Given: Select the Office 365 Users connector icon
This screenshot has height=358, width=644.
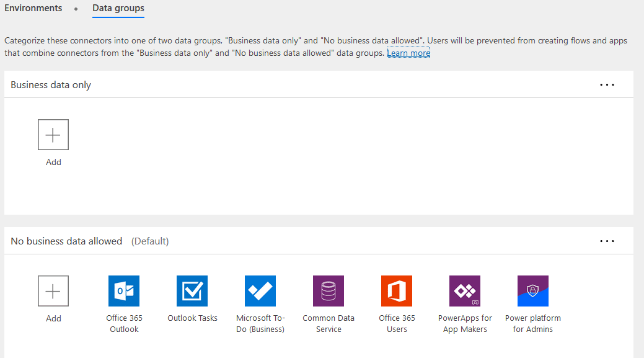Looking at the screenshot, I should point(396,291).
